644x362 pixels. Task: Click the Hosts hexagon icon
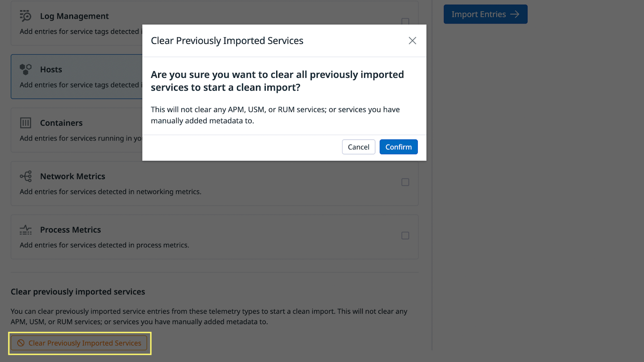(x=25, y=69)
